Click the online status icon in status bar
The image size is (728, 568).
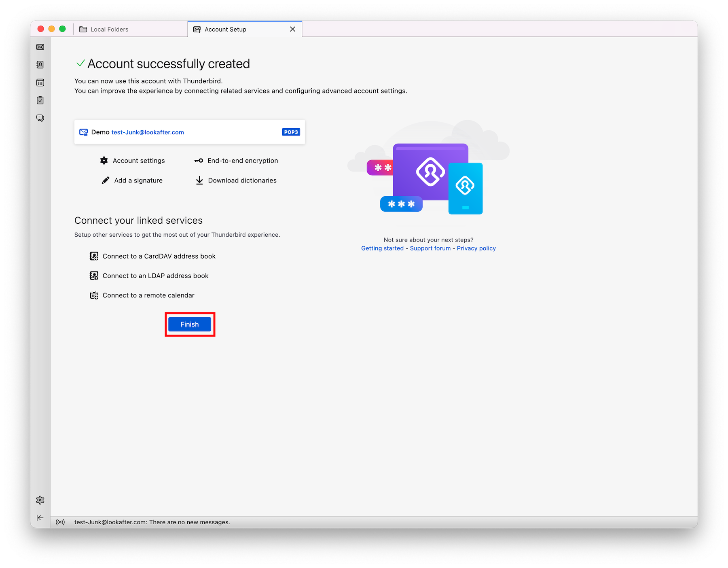click(x=60, y=522)
